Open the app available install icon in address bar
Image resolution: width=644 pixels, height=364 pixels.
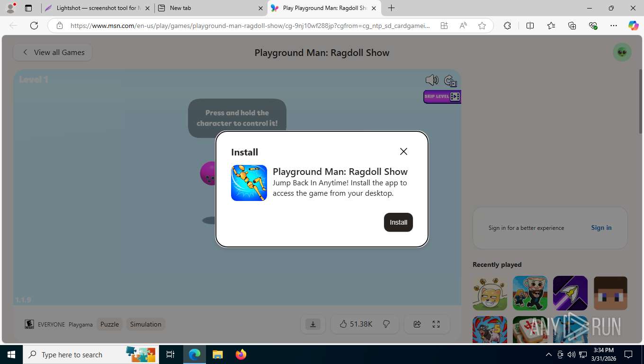tap(444, 26)
